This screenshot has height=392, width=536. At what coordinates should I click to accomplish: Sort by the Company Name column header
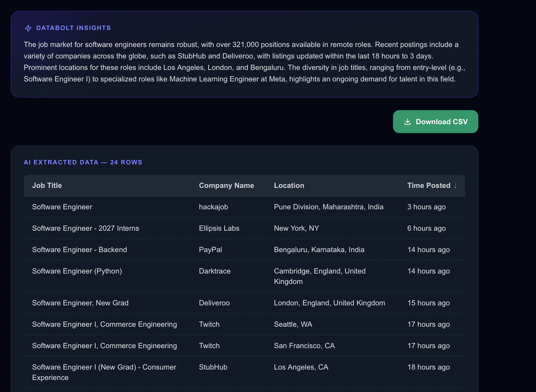click(226, 186)
